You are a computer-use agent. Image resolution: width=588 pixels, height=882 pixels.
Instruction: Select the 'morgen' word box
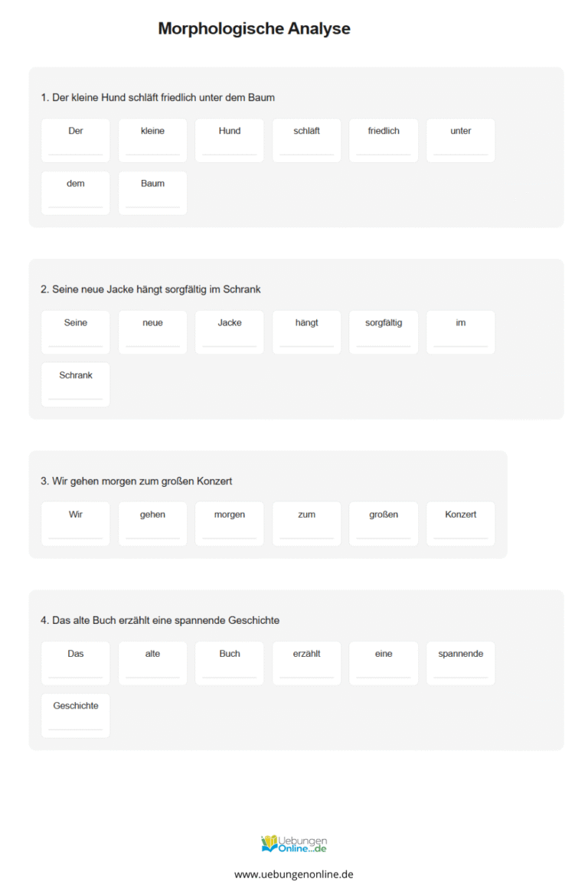[230, 524]
